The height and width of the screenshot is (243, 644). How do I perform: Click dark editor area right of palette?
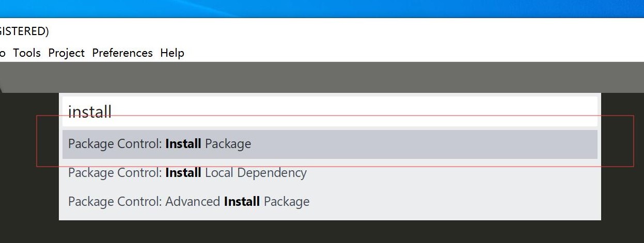[x=622, y=196]
